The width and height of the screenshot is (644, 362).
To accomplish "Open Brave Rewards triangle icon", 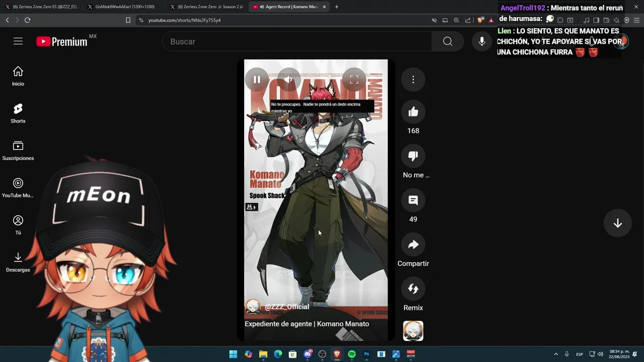I will click(491, 20).
